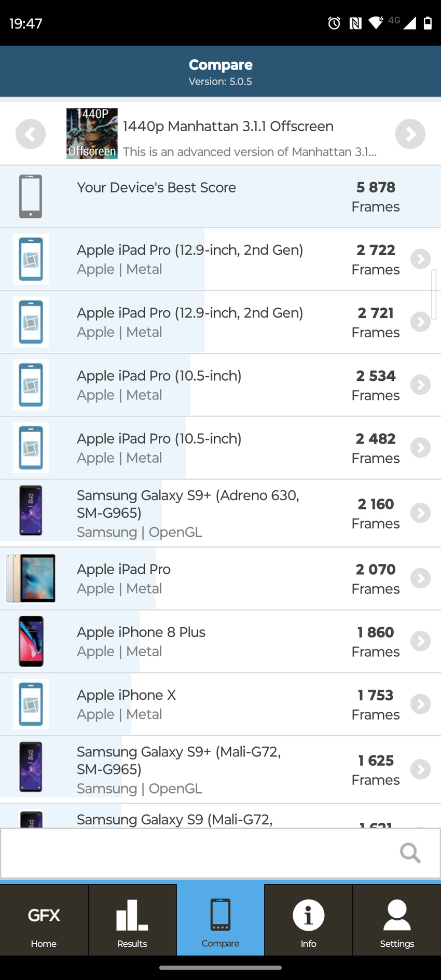Screen dimensions: 441x980
Task: Tap the alarm icon in status bar
Action: [334, 23]
